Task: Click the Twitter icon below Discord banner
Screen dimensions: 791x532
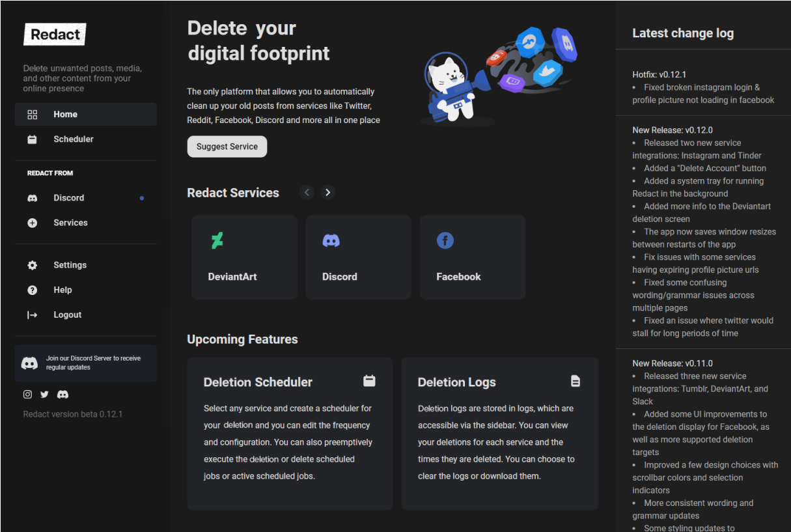Action: [44, 394]
